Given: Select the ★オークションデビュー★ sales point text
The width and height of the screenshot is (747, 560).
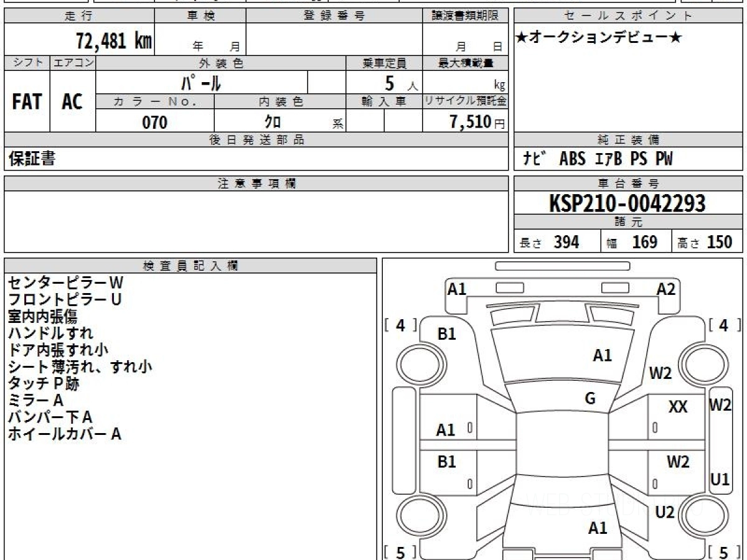Looking at the screenshot, I should coord(599,37).
